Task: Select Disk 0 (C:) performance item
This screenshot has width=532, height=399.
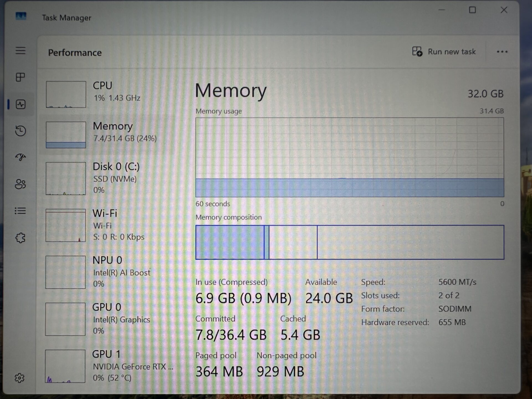Action: 111,178
